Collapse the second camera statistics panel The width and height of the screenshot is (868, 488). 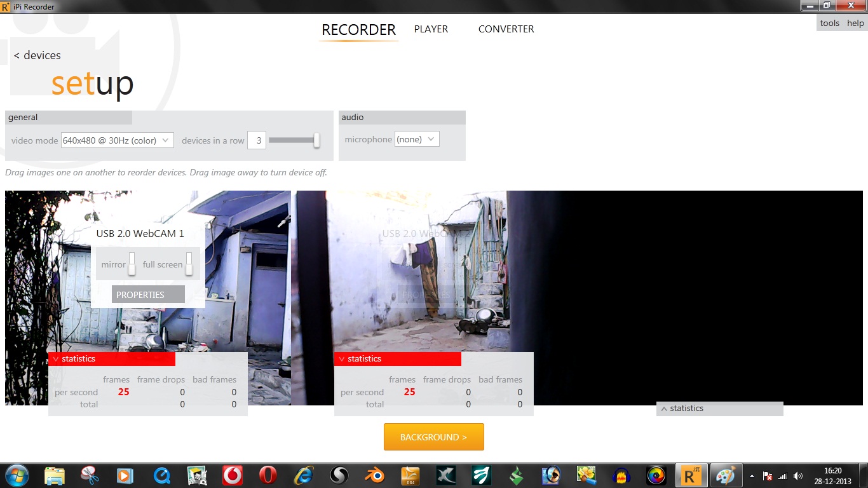(398, 359)
